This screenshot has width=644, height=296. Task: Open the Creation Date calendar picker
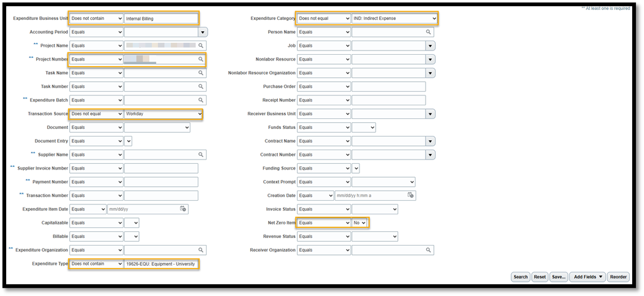pos(411,196)
